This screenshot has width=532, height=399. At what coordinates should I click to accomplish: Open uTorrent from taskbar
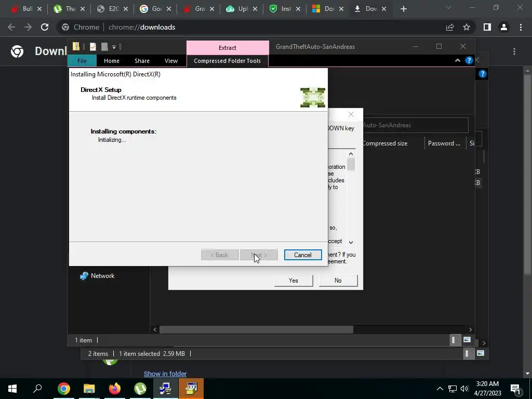tap(140, 389)
